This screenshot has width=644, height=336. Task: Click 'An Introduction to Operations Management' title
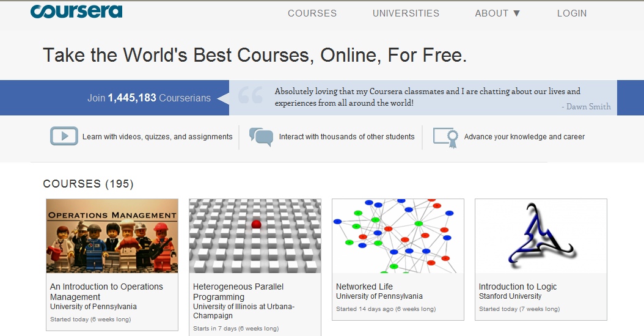point(106,291)
